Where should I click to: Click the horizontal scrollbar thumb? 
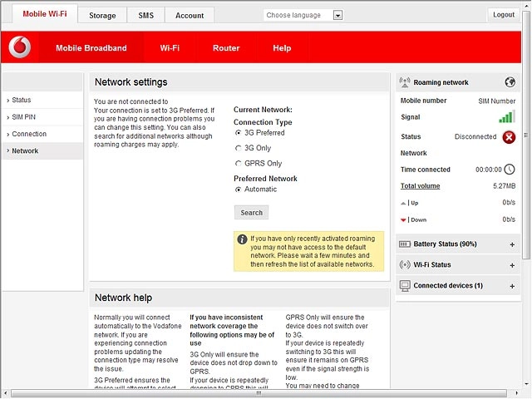pyautogui.click(x=259, y=393)
